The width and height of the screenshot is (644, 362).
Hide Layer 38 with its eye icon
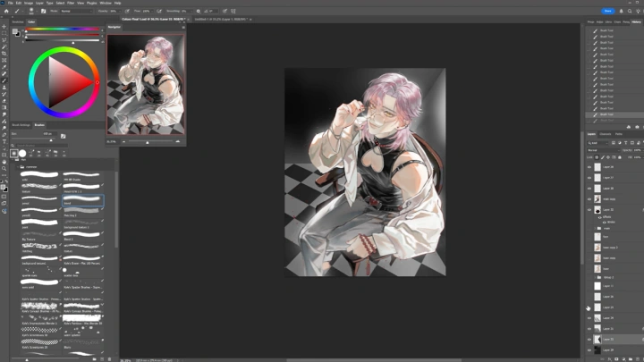(x=589, y=189)
